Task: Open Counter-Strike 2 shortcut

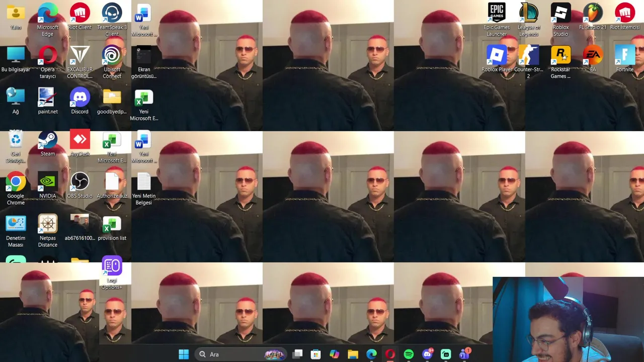Action: coord(529,62)
